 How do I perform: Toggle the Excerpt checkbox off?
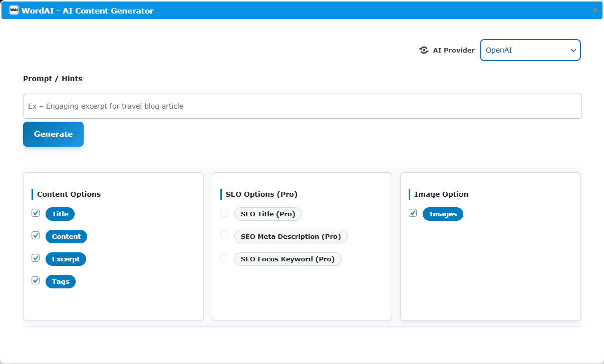36,258
